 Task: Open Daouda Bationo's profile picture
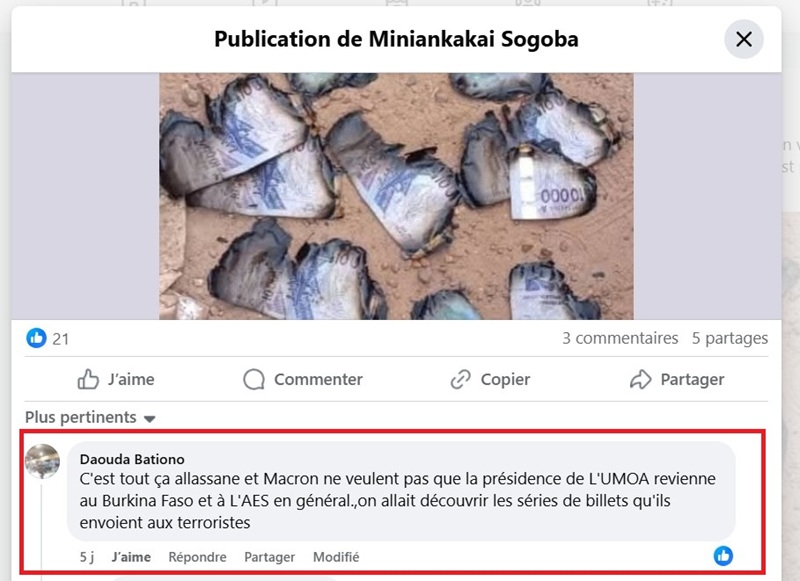pos(42,461)
